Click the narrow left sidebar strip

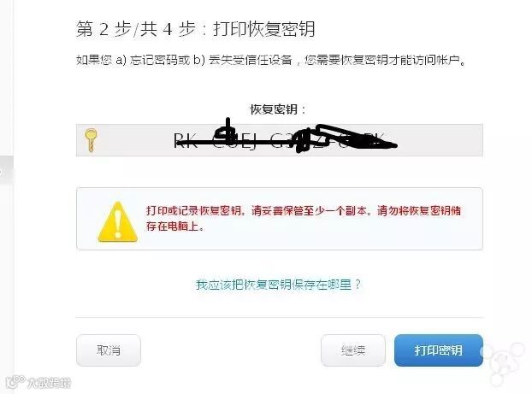(x=7, y=197)
